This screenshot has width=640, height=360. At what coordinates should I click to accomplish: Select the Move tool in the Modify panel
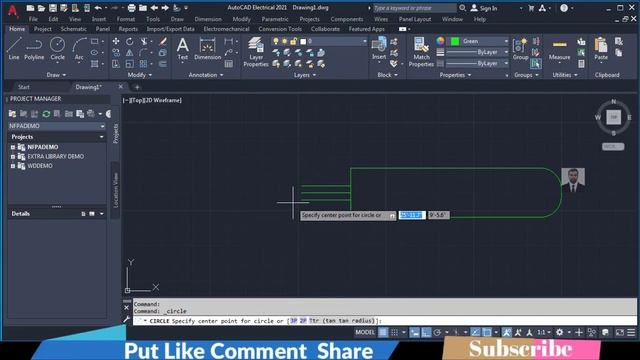click(116, 41)
